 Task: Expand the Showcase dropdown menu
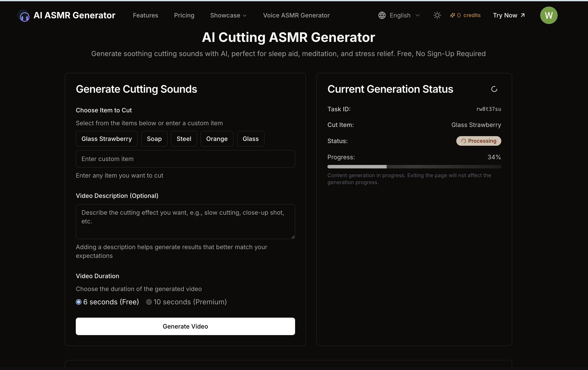pyautogui.click(x=228, y=15)
